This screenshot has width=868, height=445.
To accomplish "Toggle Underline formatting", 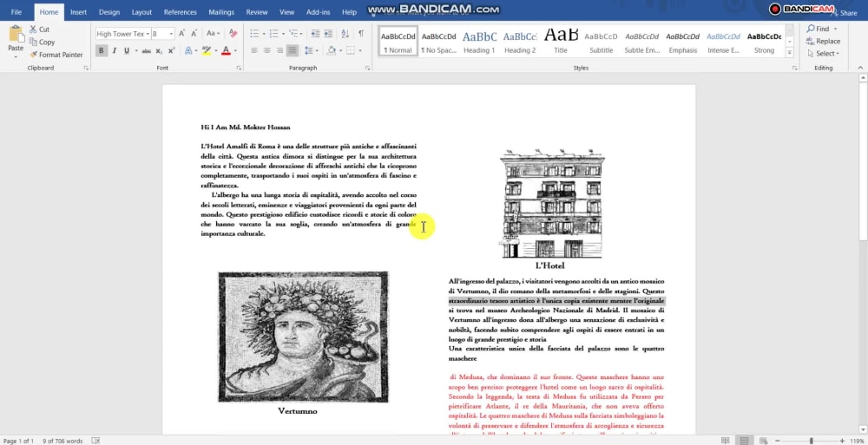I will [127, 51].
